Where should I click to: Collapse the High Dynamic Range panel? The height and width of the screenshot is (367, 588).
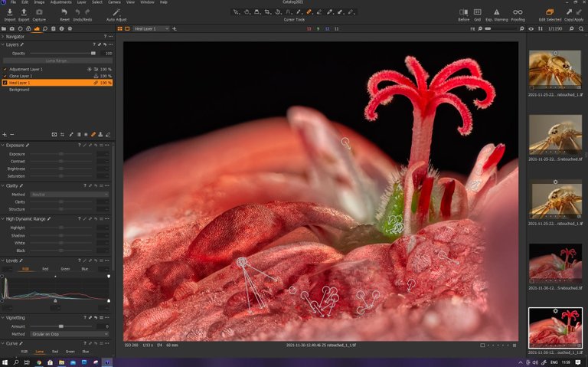click(2, 219)
